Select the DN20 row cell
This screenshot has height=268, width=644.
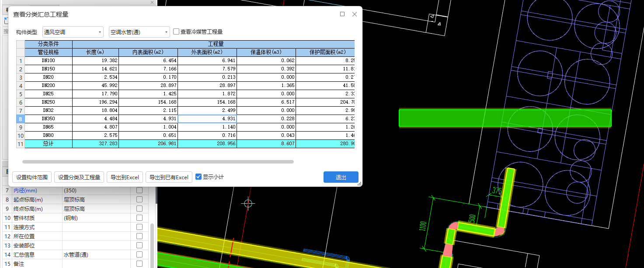(x=49, y=77)
